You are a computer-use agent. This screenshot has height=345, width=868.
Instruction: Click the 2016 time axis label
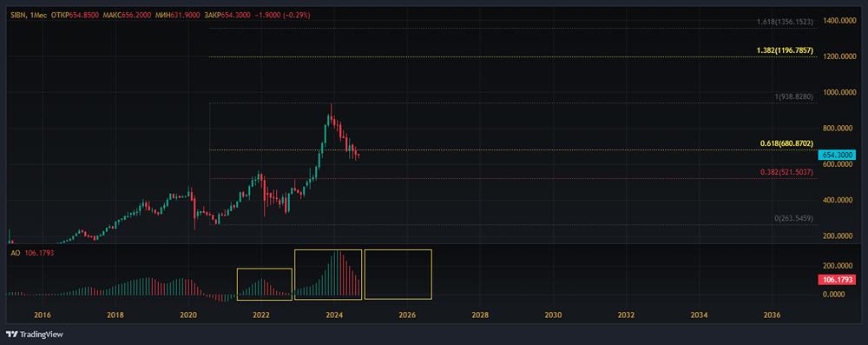[42, 315]
